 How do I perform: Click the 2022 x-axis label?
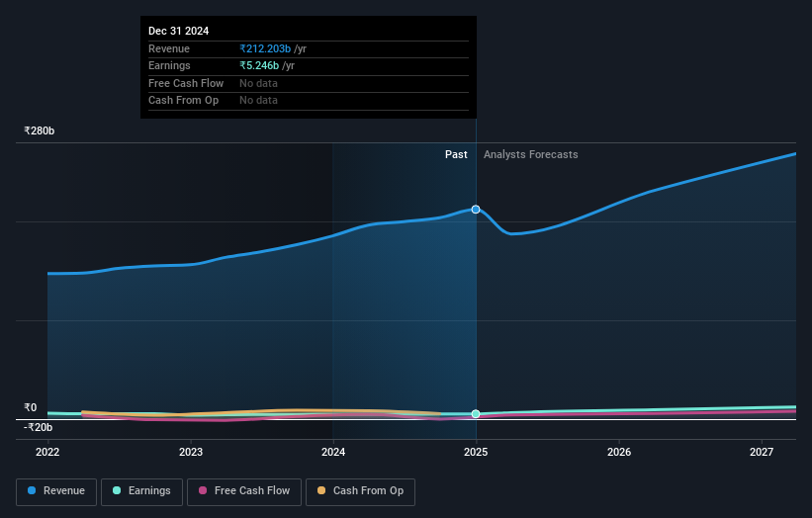(47, 452)
